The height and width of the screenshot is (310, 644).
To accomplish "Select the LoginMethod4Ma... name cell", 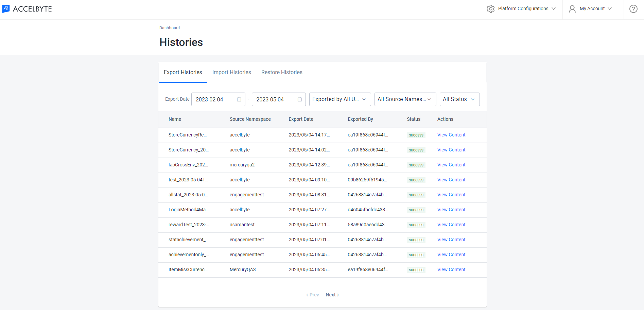I will click(x=189, y=210).
